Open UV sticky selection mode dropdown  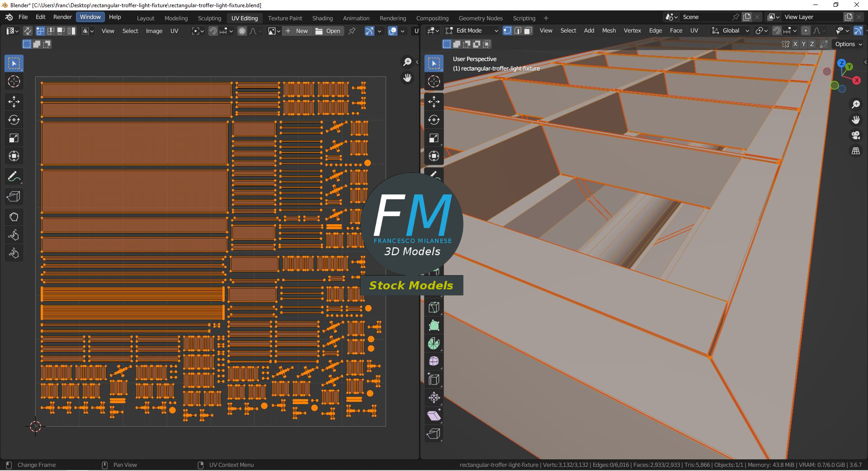pos(88,31)
